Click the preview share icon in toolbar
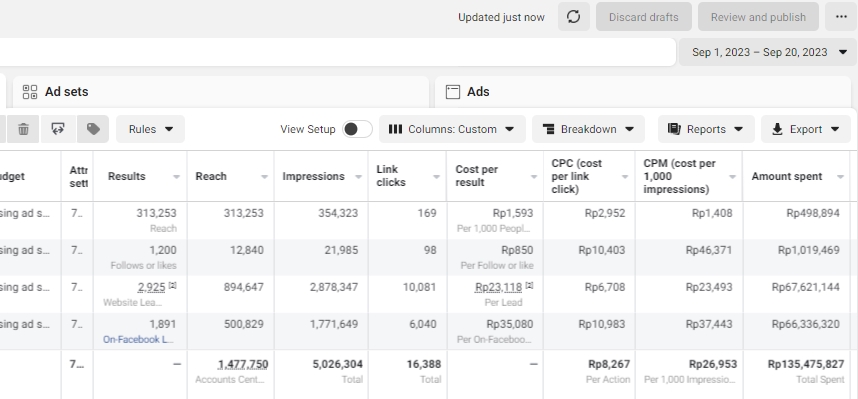Screen dimensions: 858x399 pyautogui.click(x=58, y=129)
